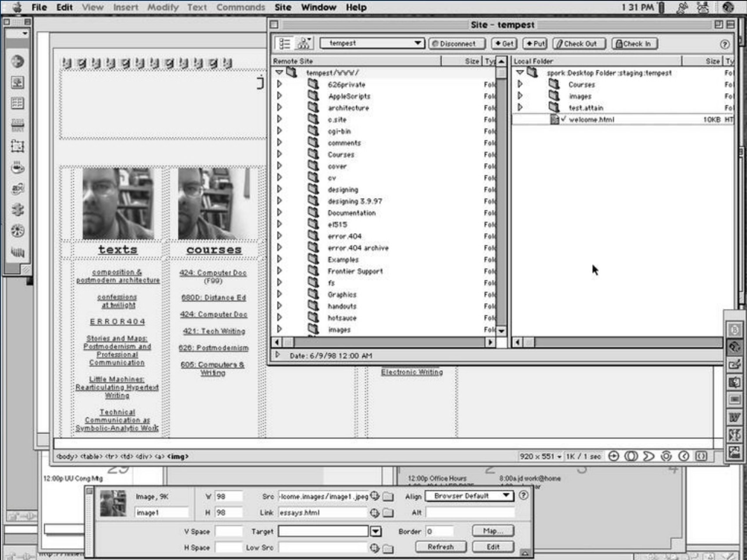747x560 pixels.
Task: Click the round first object in palette
Action: (18, 62)
